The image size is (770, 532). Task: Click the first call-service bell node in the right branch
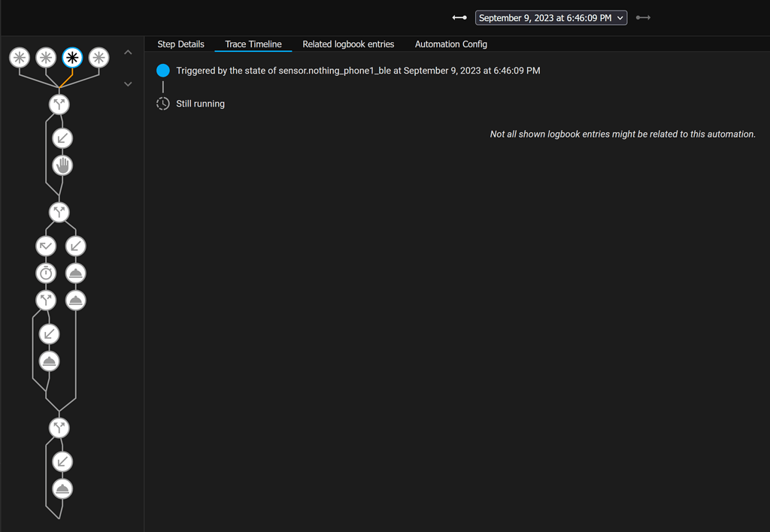pos(75,273)
